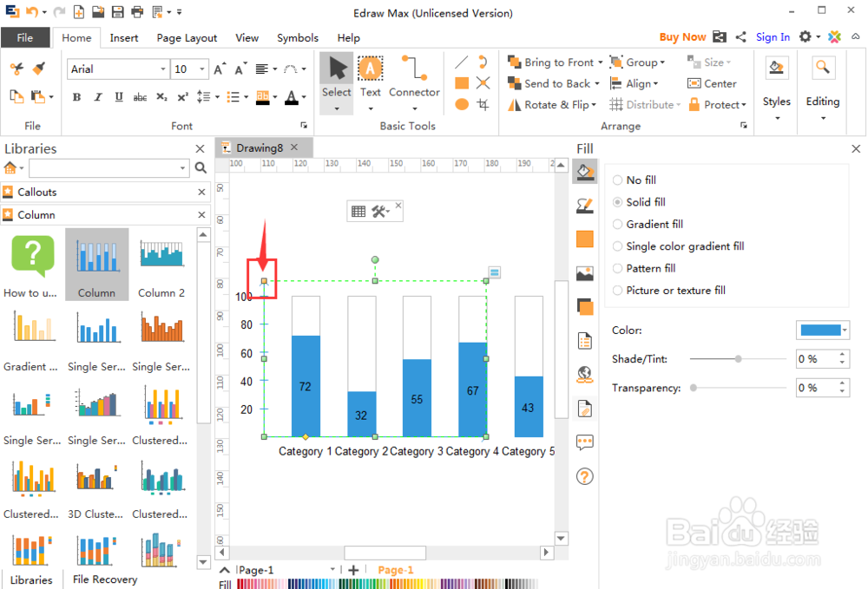Pick a color from bottom Fill palette
Viewport: 868px width, 589px height.
387,584
